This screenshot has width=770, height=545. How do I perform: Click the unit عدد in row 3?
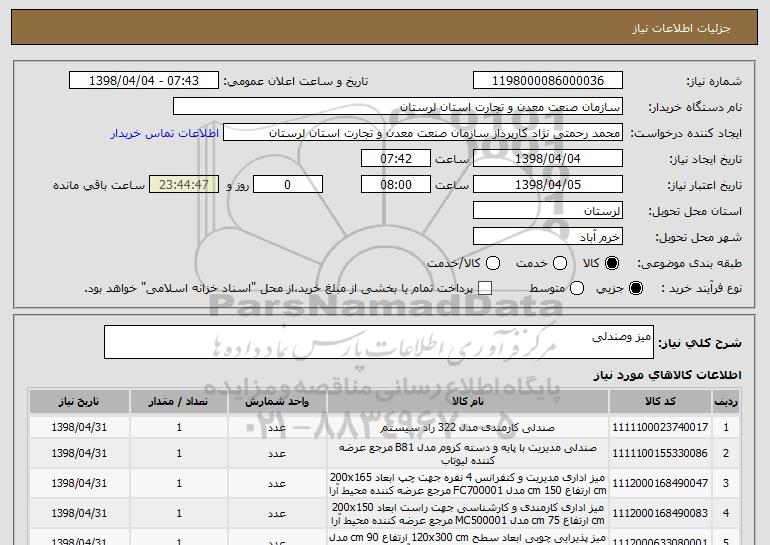(x=277, y=483)
